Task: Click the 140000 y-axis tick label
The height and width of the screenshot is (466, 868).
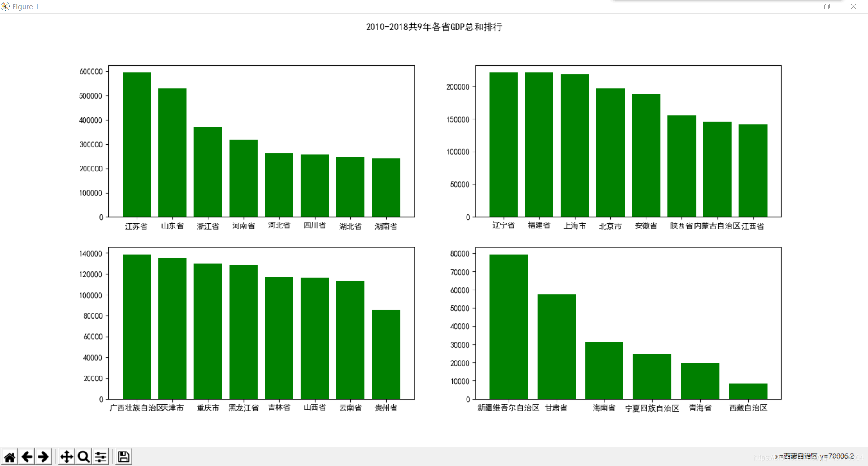Action: tap(91, 253)
